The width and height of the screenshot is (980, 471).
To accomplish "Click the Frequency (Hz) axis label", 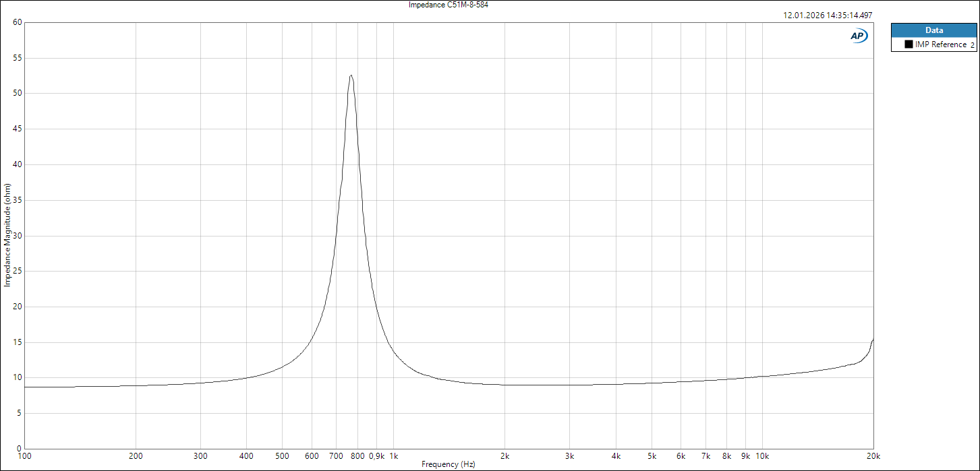I will (449, 464).
